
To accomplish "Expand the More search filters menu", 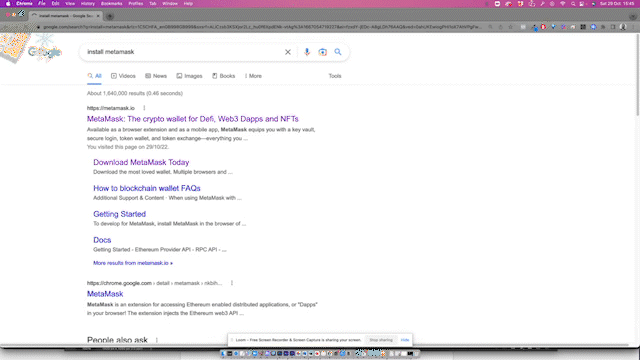I will 253,76.
